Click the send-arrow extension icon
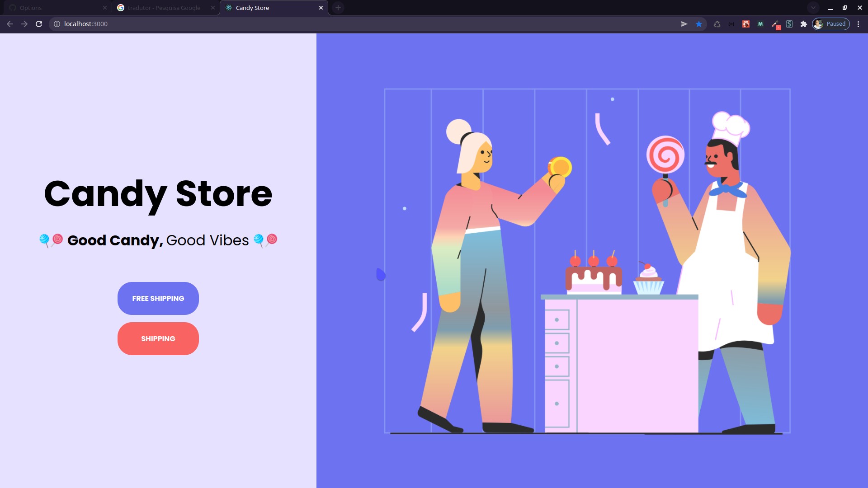 point(684,24)
